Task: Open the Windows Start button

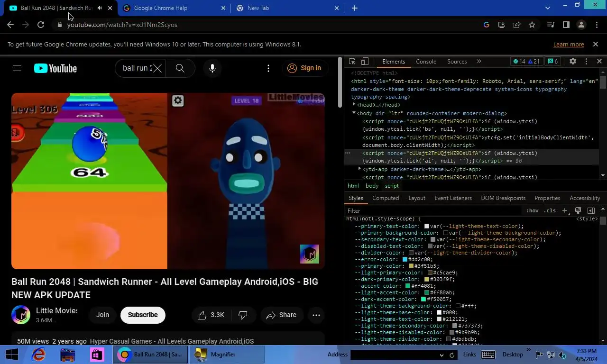Action: [x=12, y=355]
